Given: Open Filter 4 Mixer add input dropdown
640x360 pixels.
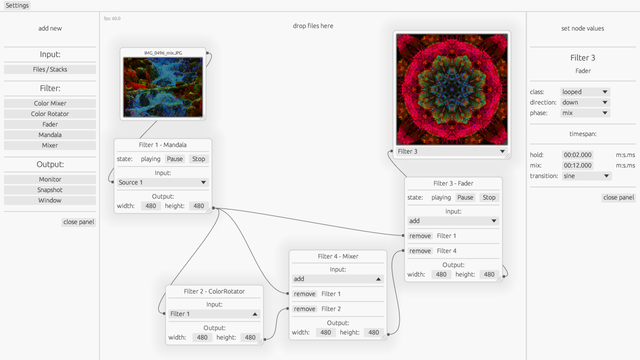Looking at the screenshot, I should coord(338,279).
